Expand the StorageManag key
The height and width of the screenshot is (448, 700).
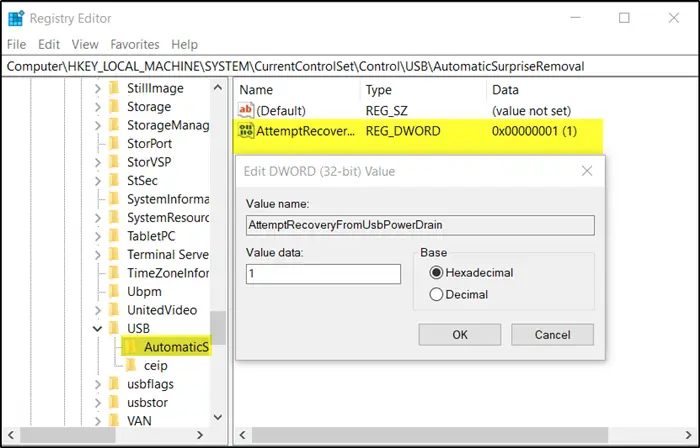click(98, 125)
